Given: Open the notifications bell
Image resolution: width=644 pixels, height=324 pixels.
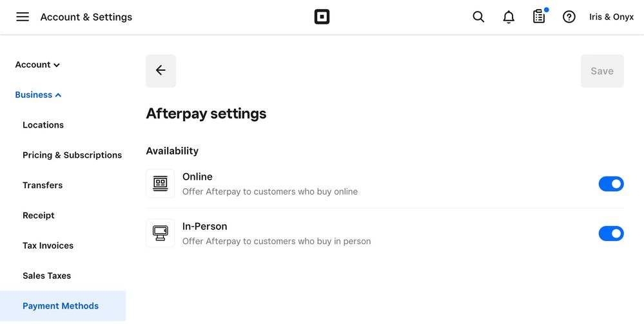Looking at the screenshot, I should 509,17.
